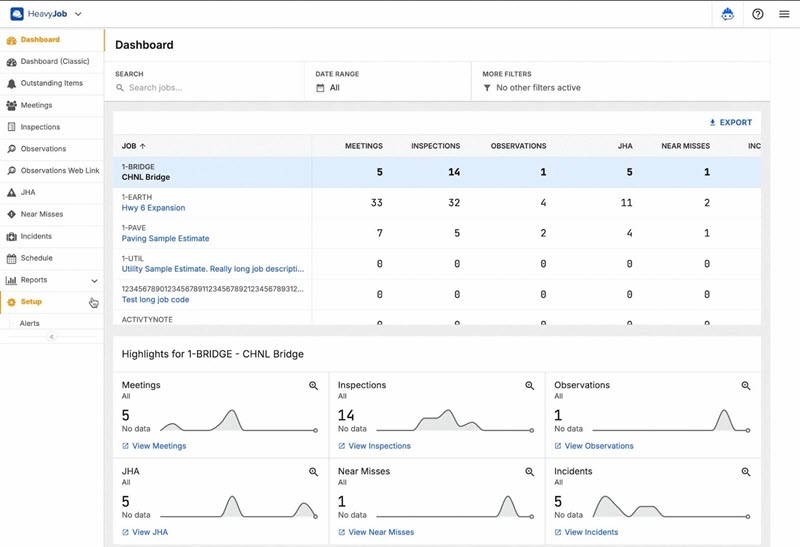Click magnifier icon on Inspections card
This screenshot has width=800, height=547.
[529, 386]
